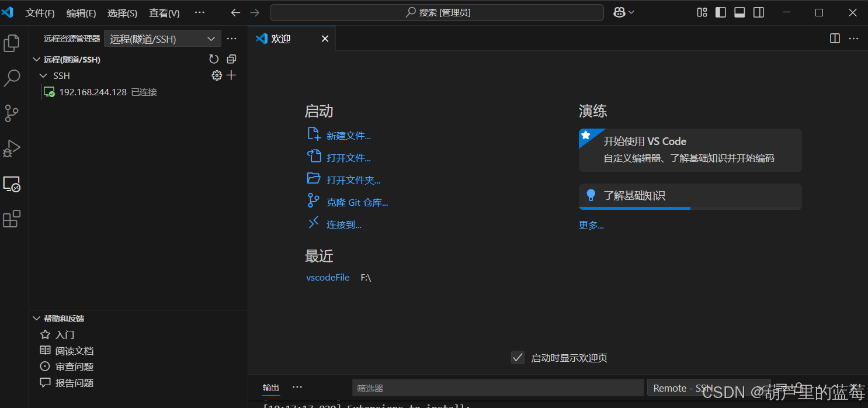Collapse the SSH tree node
The width and height of the screenshot is (868, 408).
point(43,75)
